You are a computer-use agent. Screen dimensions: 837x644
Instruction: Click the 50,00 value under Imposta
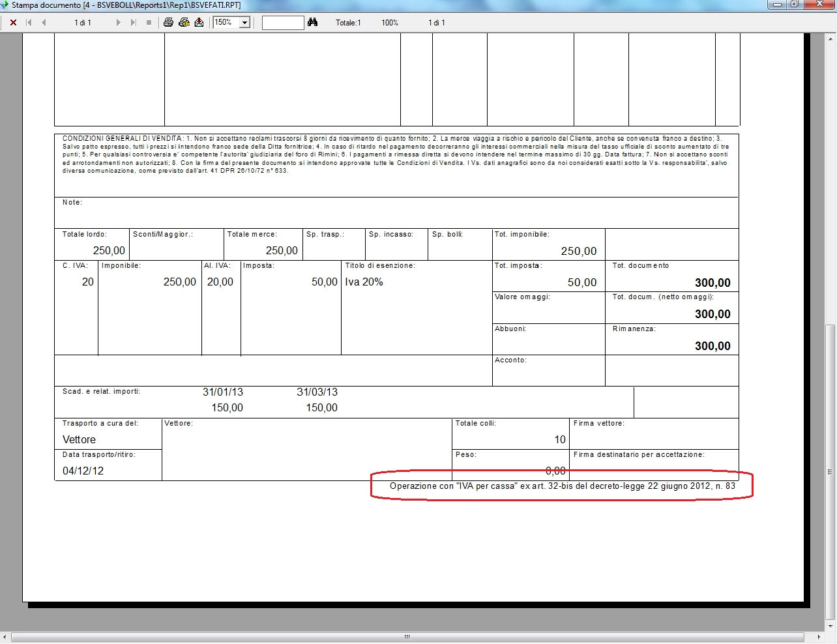click(x=325, y=282)
